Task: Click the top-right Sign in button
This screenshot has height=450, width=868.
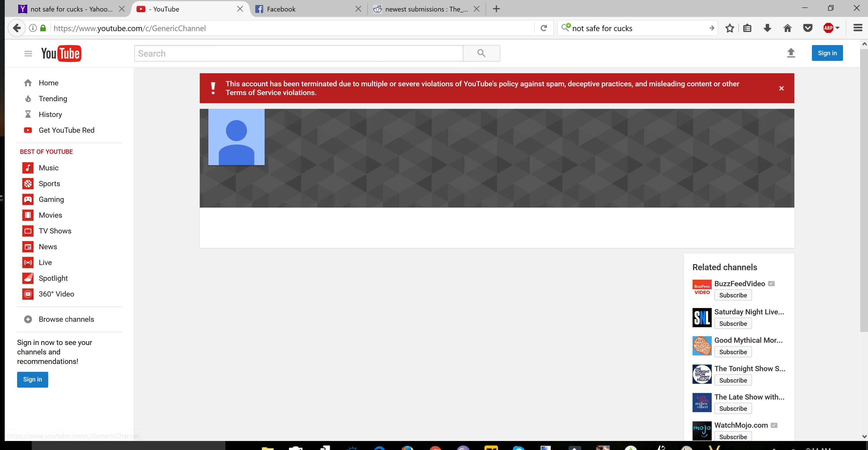Action: [827, 53]
